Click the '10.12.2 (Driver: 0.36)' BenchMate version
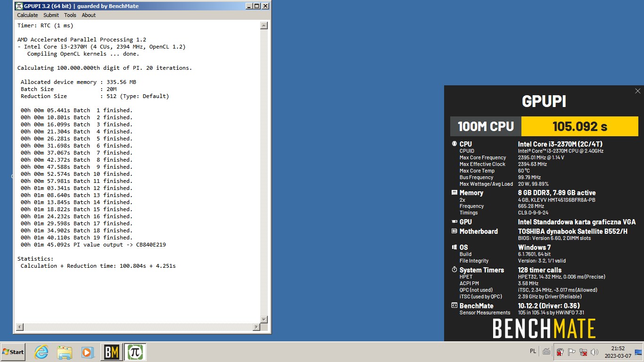The image size is (644, 362). (549, 306)
